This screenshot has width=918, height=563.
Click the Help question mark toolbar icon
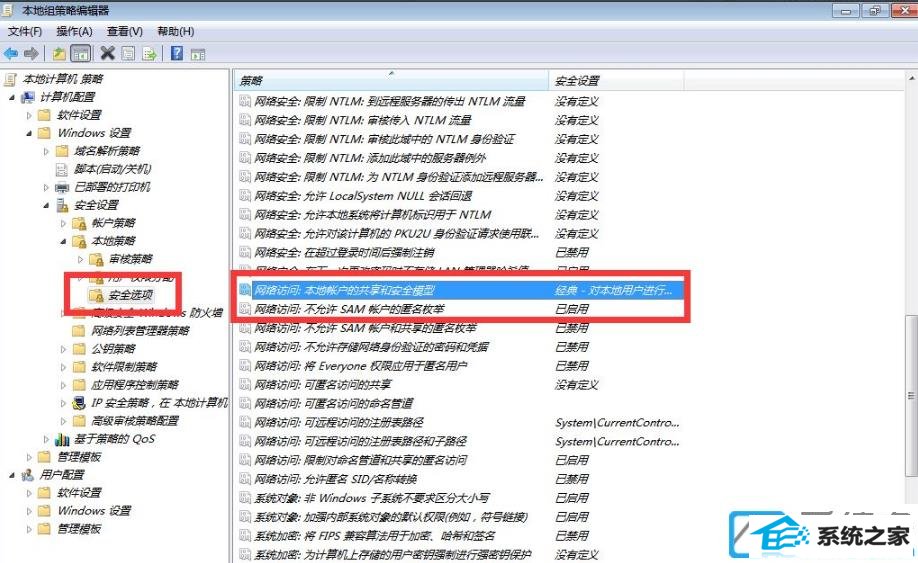(177, 54)
